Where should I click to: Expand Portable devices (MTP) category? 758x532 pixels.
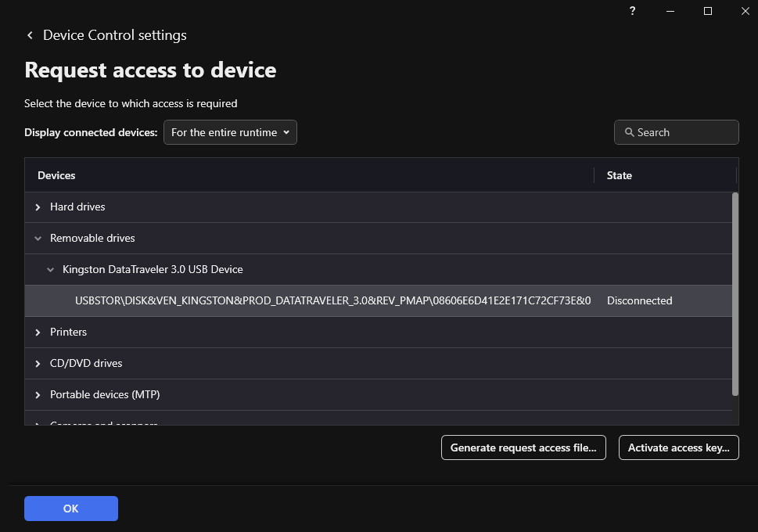[x=38, y=395]
